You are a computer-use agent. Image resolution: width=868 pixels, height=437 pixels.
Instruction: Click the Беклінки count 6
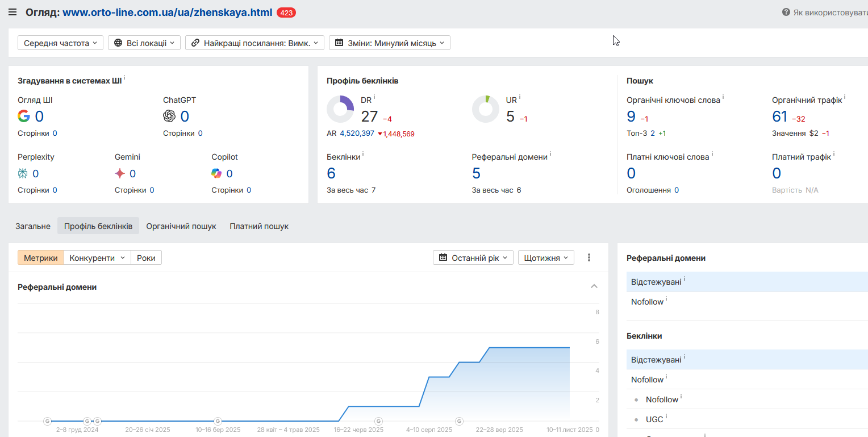point(331,173)
